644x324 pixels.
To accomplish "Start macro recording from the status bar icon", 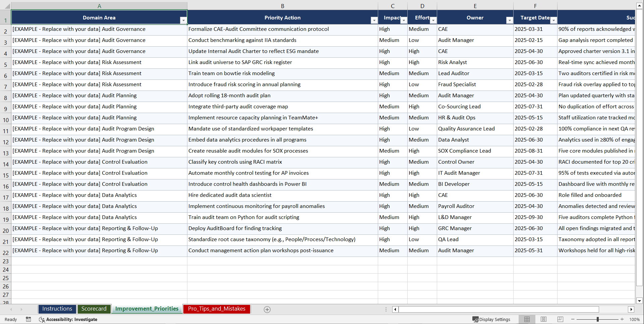I will coord(28,319).
